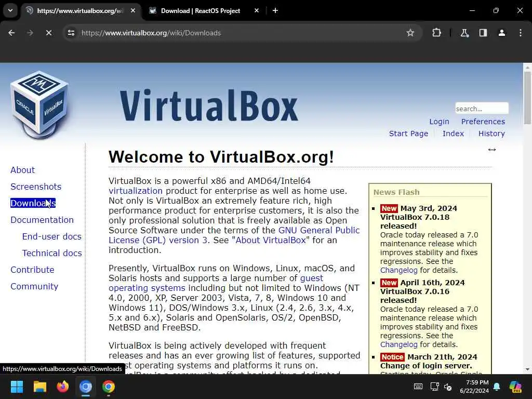
Task: Open the Index link
Action: (453, 134)
